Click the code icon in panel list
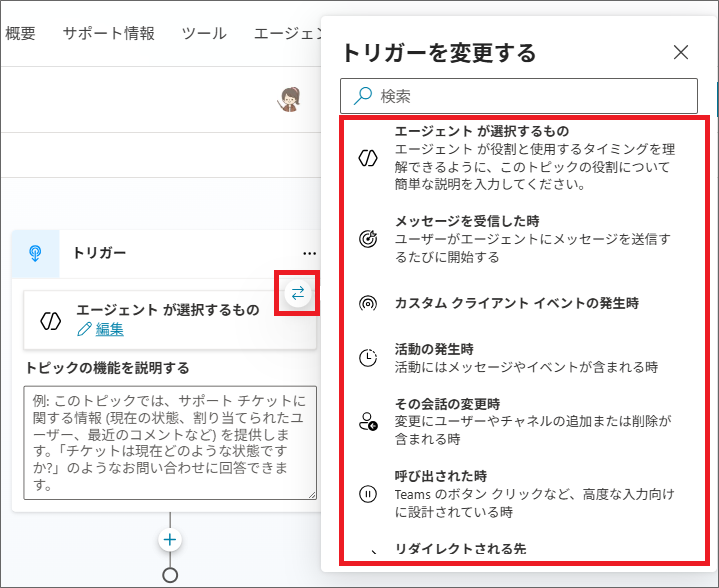The height and width of the screenshot is (588, 719). (x=368, y=158)
